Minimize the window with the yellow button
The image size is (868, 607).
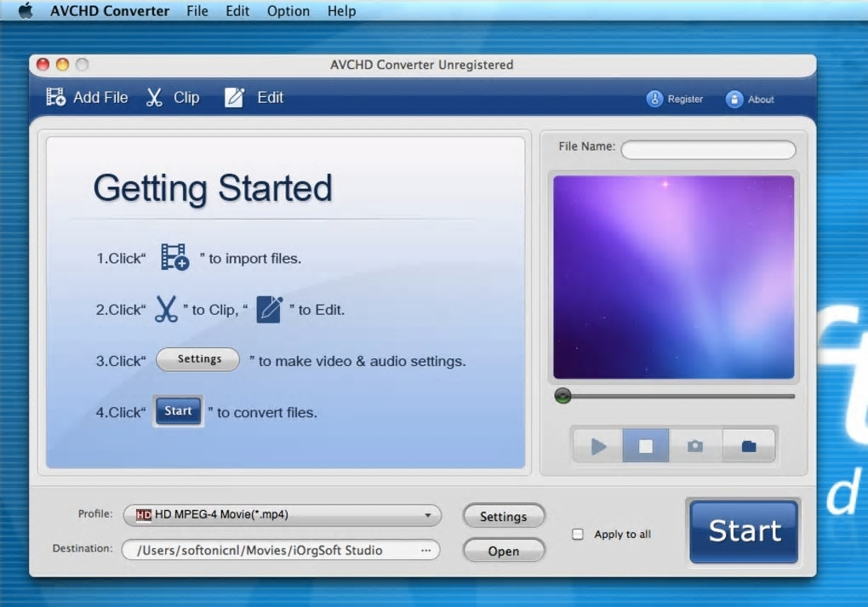click(x=63, y=64)
